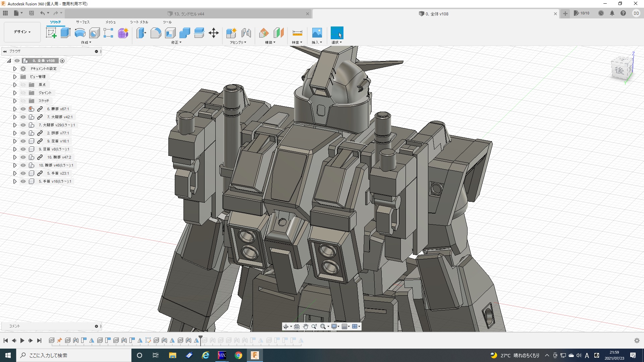Open the Orbit navigation tool
The height and width of the screenshot is (362, 644).
(x=285, y=326)
